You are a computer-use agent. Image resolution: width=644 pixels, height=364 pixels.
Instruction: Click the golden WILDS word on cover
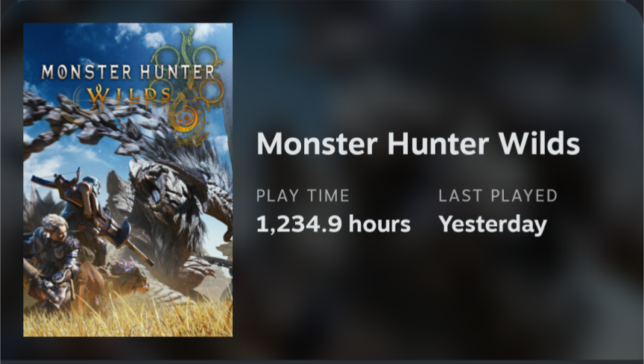click(x=128, y=94)
